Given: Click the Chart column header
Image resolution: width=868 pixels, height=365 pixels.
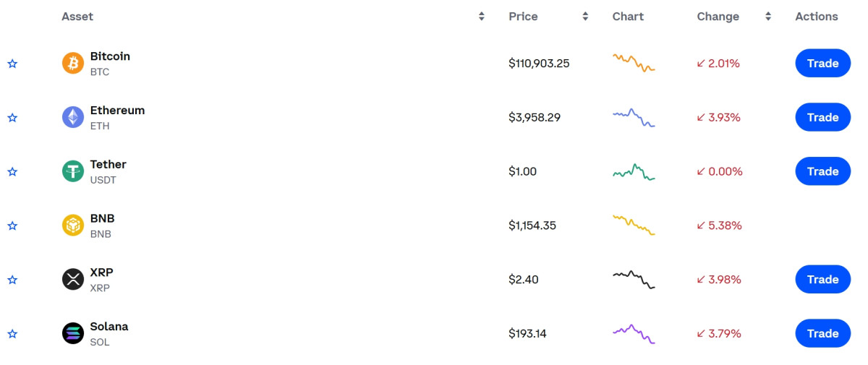Looking at the screenshot, I should click(628, 17).
